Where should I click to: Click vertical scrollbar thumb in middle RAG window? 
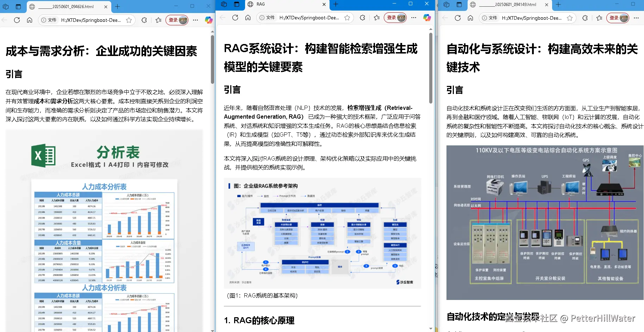coord(431,68)
